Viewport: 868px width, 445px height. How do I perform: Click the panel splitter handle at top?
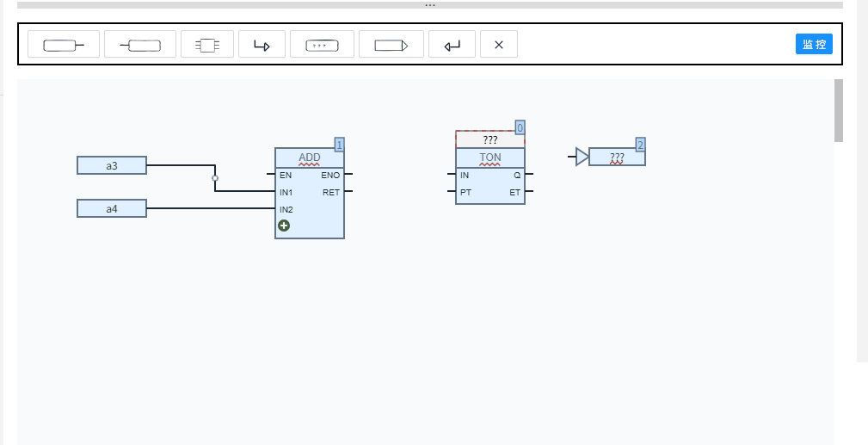coord(430,5)
